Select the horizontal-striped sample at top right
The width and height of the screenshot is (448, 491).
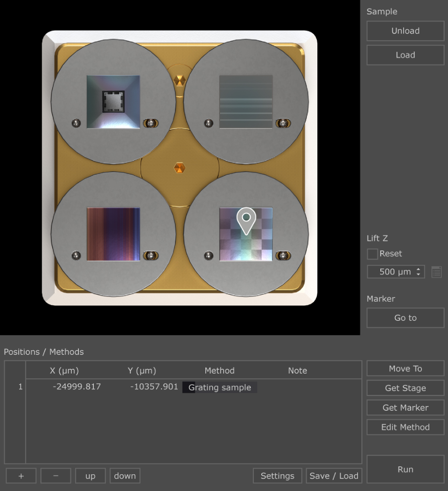[x=246, y=102]
